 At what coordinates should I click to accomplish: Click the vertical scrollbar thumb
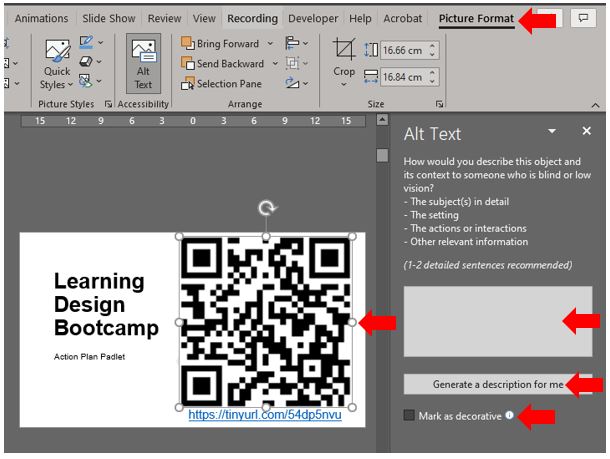click(x=382, y=155)
